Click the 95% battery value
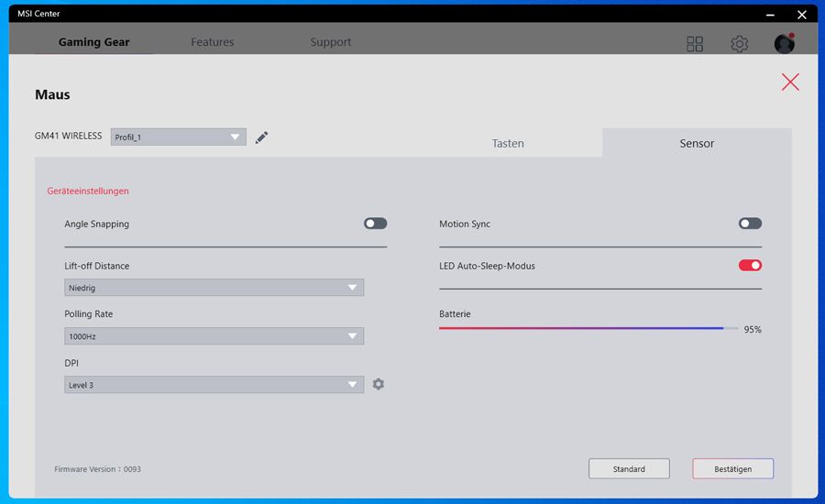Image resolution: width=825 pixels, height=504 pixels. pos(753,329)
